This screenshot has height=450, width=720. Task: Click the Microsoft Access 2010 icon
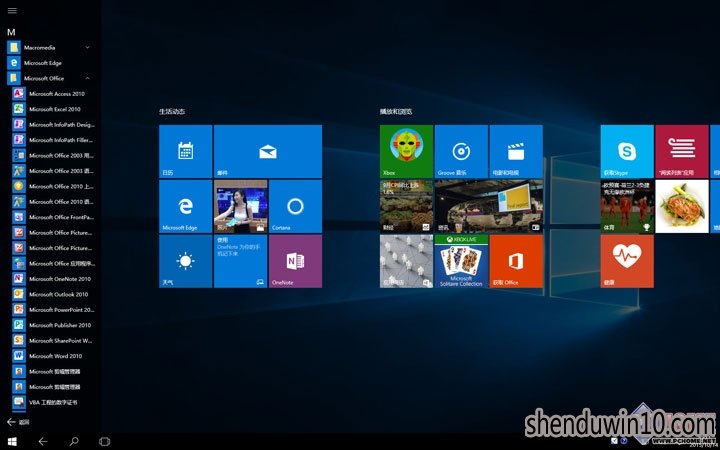point(19,94)
